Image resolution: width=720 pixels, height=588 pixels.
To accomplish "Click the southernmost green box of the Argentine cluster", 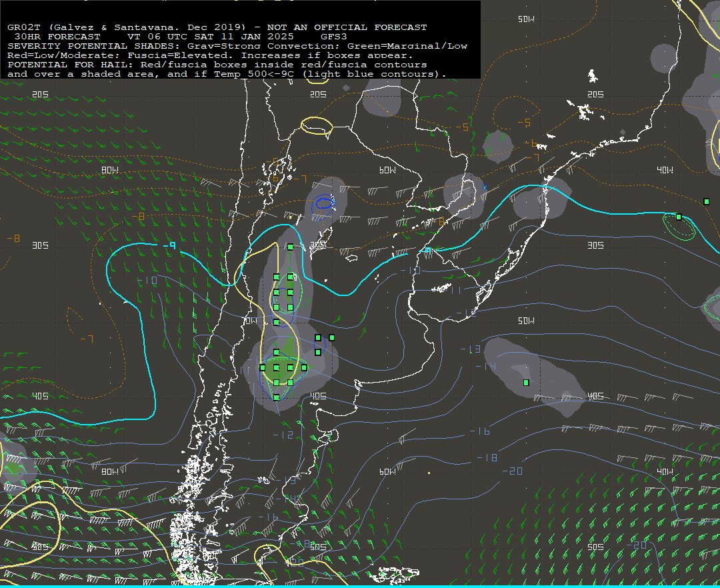I will tap(276, 397).
